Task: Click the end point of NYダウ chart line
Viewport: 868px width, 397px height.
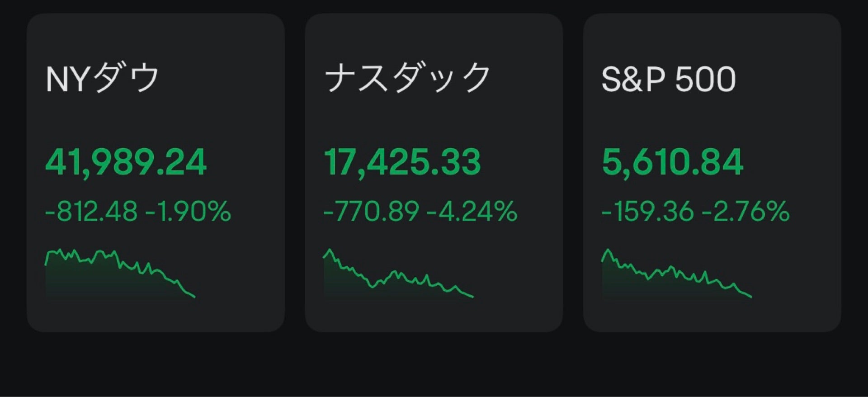Action: [x=194, y=297]
